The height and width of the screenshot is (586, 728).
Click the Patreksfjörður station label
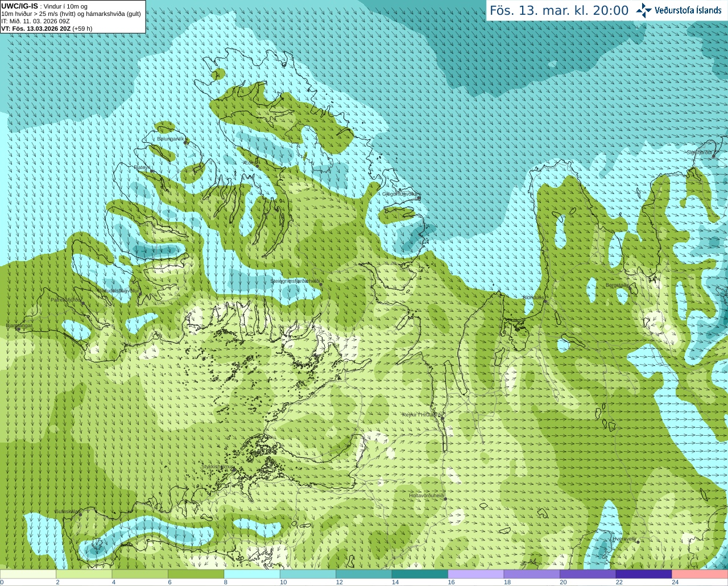pos(67,299)
